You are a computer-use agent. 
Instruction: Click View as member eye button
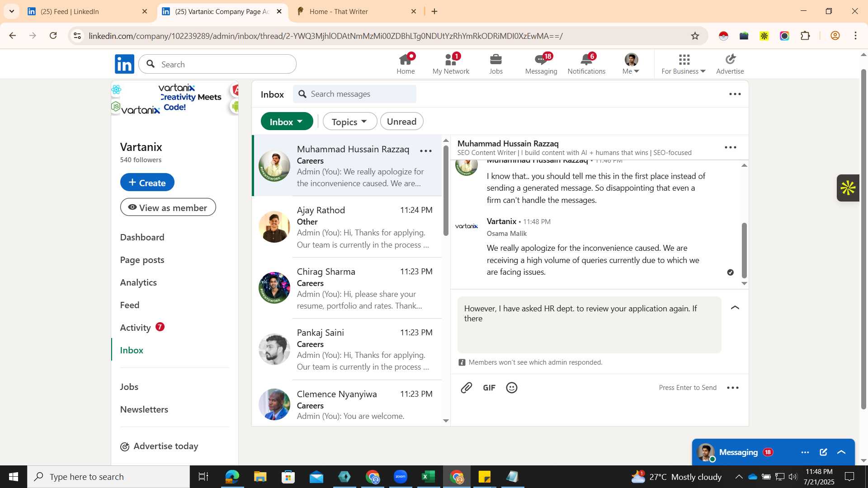168,207
